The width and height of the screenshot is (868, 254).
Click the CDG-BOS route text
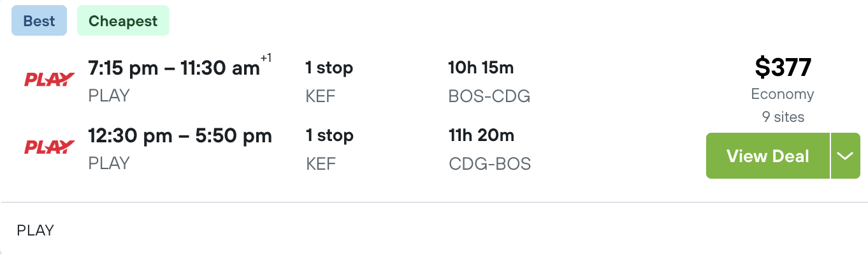[489, 164]
